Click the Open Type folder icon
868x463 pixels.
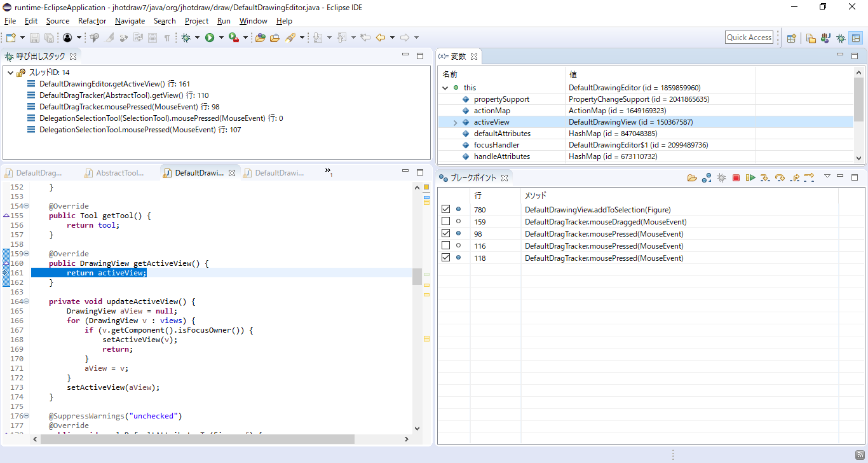coord(261,38)
